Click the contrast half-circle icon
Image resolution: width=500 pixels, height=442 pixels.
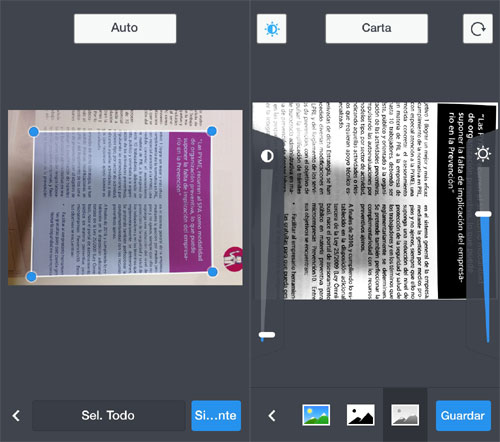click(x=267, y=156)
